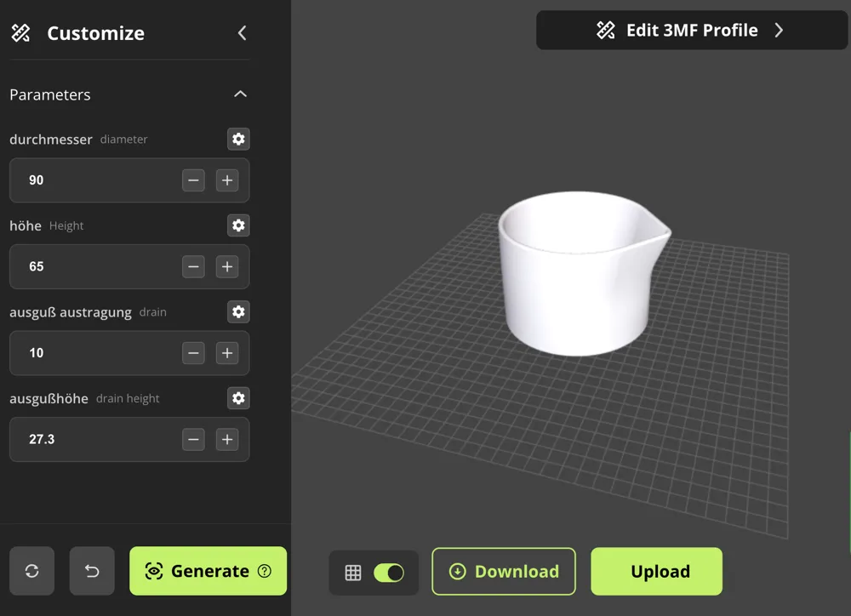Click the regenerate model refresh icon
This screenshot has height=616, width=851.
click(x=31, y=571)
